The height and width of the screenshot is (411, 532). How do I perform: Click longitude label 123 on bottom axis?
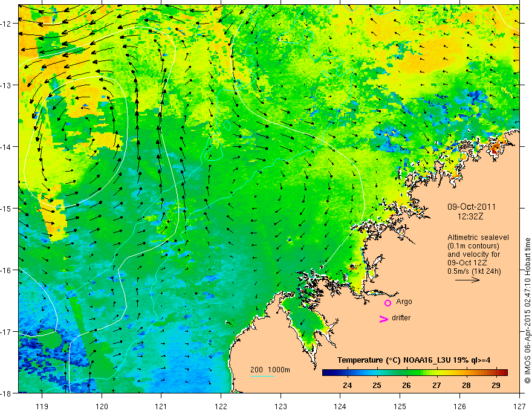tap(281, 406)
